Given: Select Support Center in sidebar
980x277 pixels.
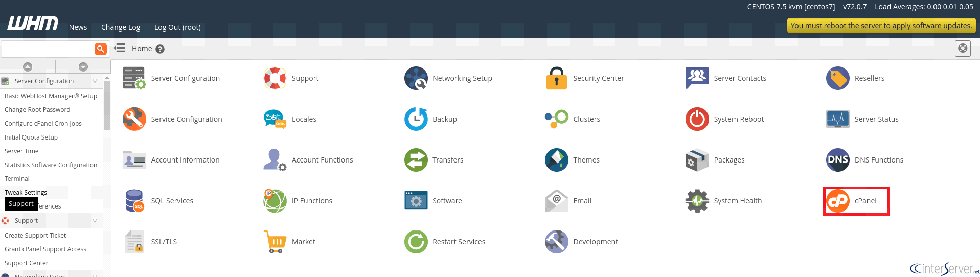Looking at the screenshot, I should pyautogui.click(x=27, y=263).
